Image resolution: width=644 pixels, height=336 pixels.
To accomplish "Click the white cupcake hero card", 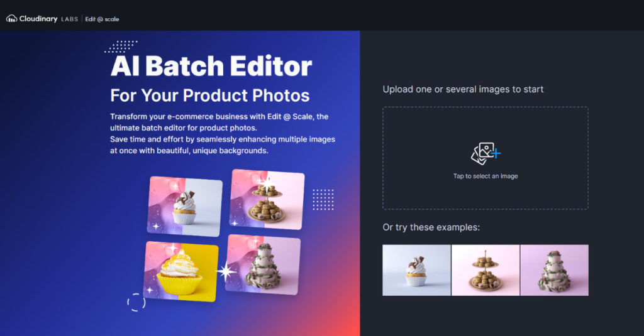I will coord(185,207).
